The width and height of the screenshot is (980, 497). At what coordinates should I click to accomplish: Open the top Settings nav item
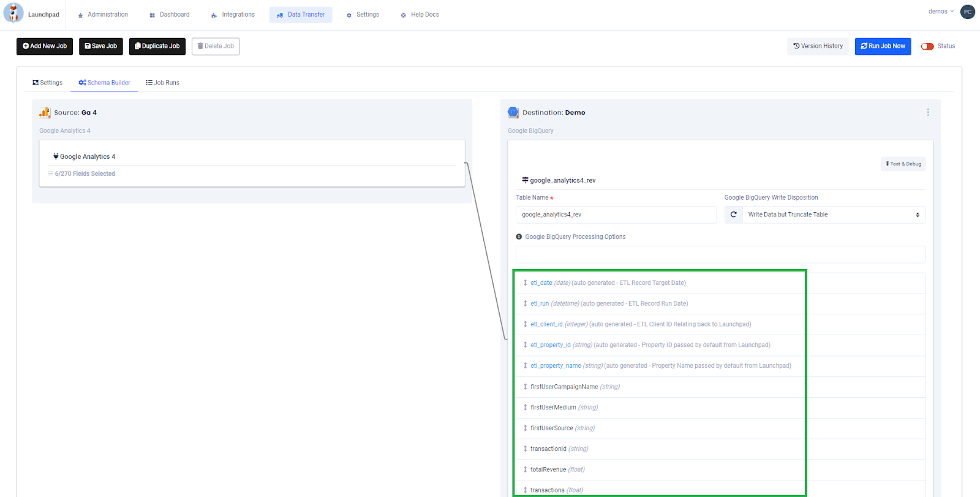363,15
